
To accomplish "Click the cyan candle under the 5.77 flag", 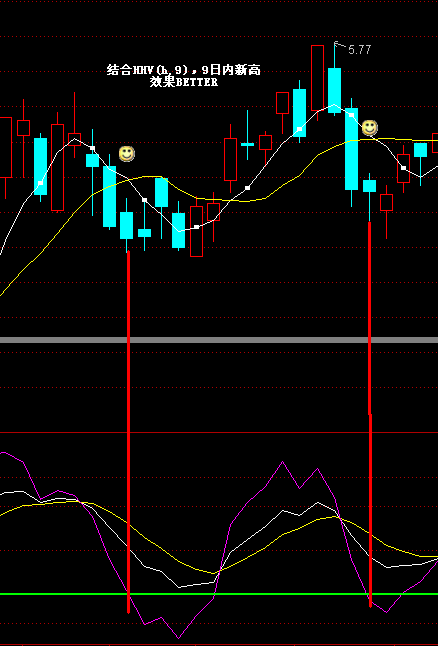I will tap(335, 90).
